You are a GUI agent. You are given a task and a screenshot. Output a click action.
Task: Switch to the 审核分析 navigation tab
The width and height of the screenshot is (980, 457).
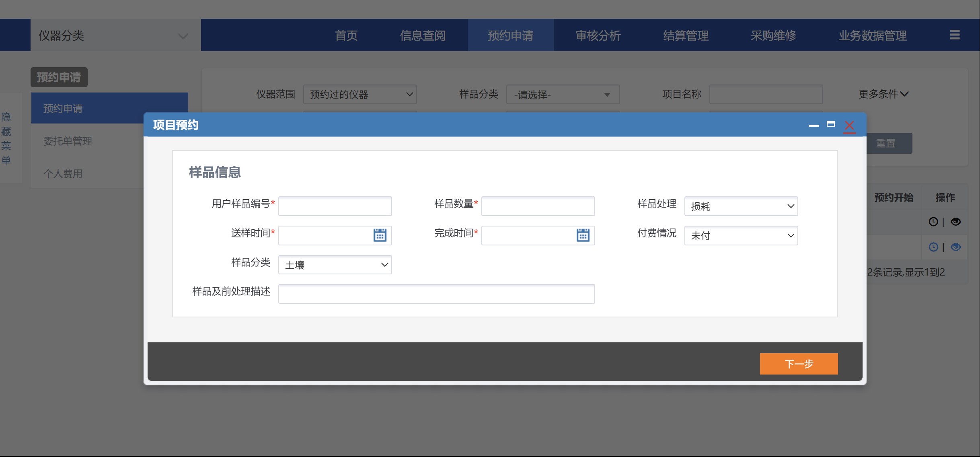click(x=598, y=35)
